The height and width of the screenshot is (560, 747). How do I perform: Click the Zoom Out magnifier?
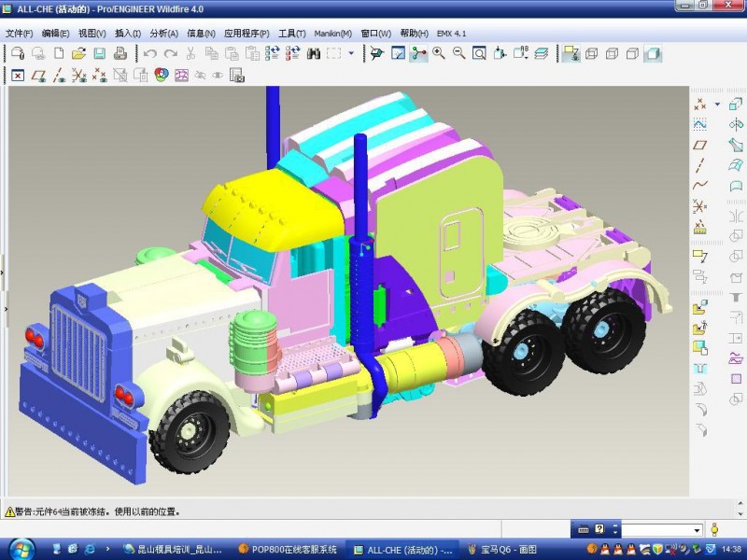pyautogui.click(x=459, y=53)
